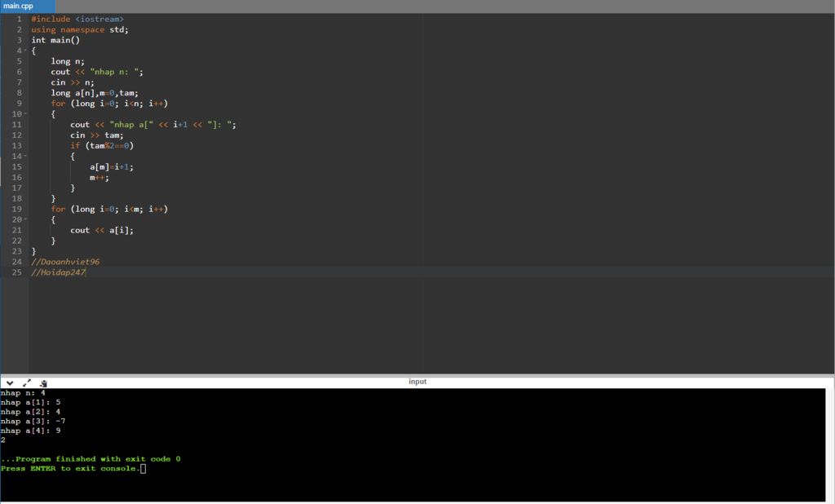835x504 pixels.
Task: Click the console scrollbar on the right
Action: tap(829, 444)
